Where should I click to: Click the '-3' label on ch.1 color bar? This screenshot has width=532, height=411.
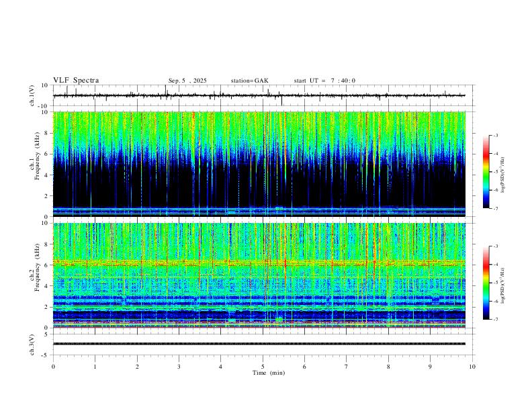pos(495,135)
